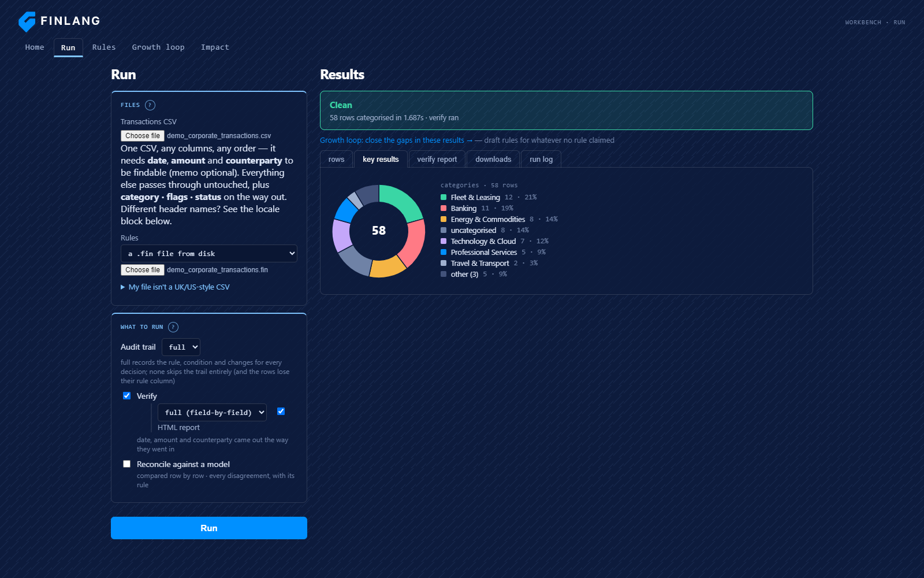
Task: Go to the Home nav tab
Action: [x=35, y=47]
